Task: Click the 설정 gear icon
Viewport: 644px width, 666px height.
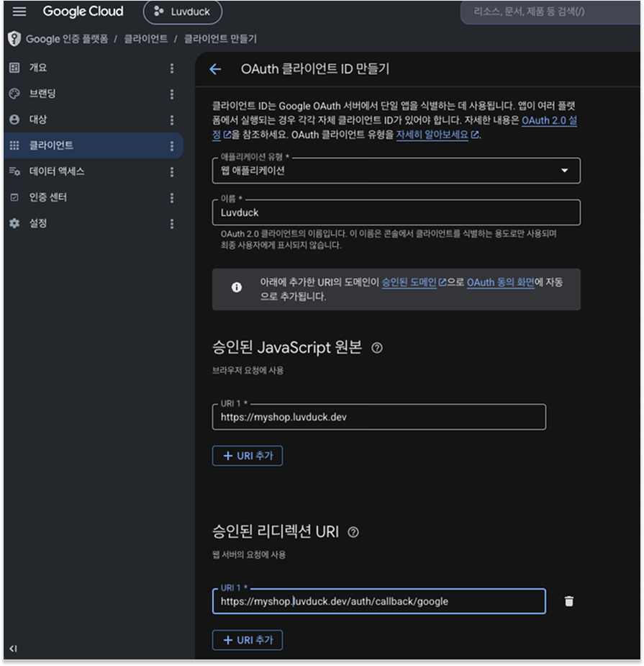Action: (14, 223)
